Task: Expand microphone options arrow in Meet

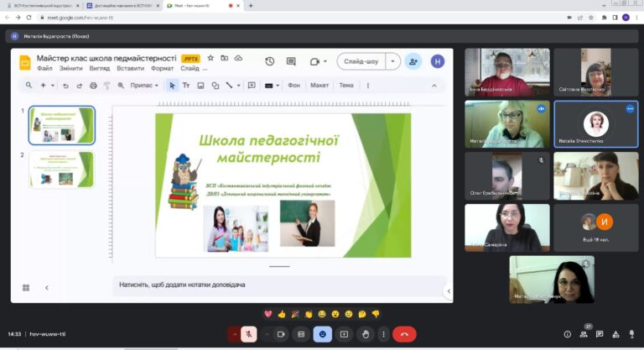Action: pos(235,334)
